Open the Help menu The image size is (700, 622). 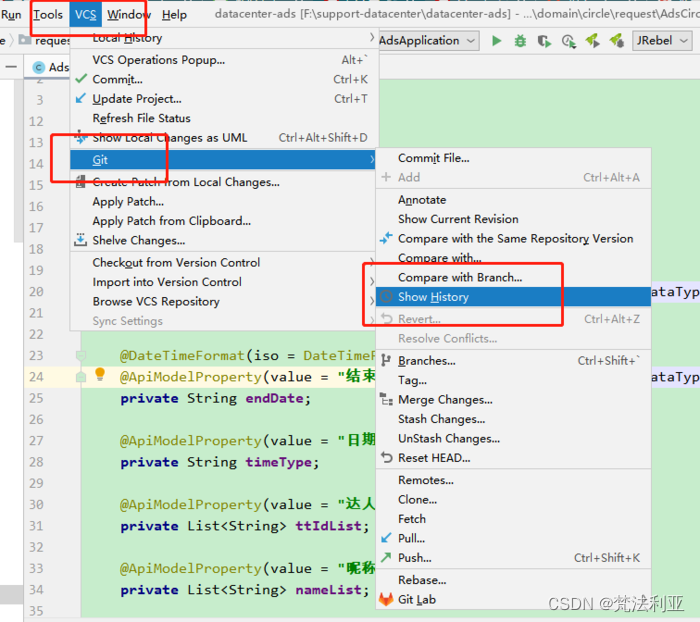[x=174, y=15]
